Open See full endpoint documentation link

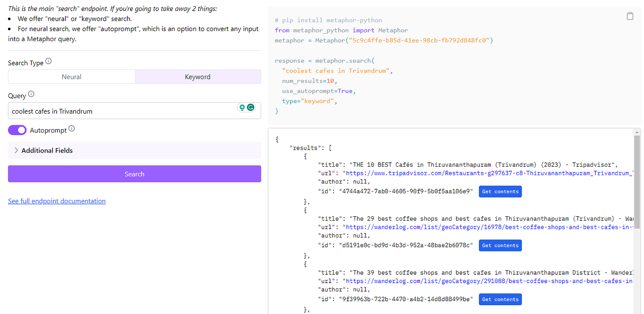[57, 201]
